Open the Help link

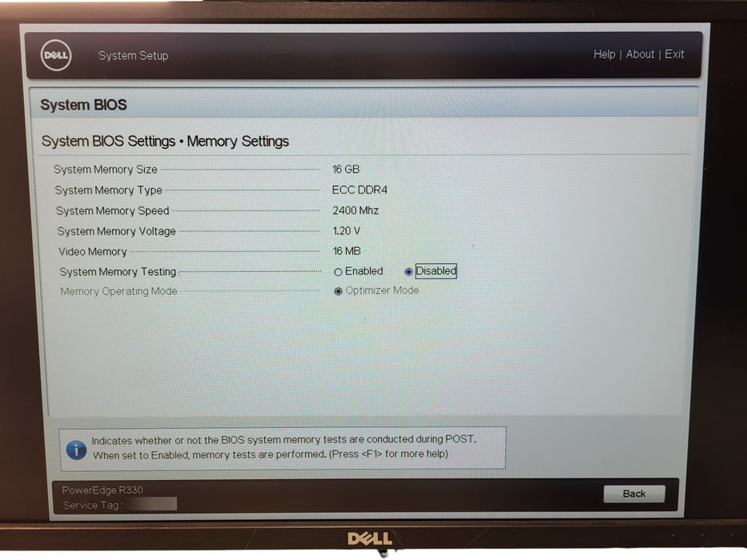pyautogui.click(x=604, y=54)
